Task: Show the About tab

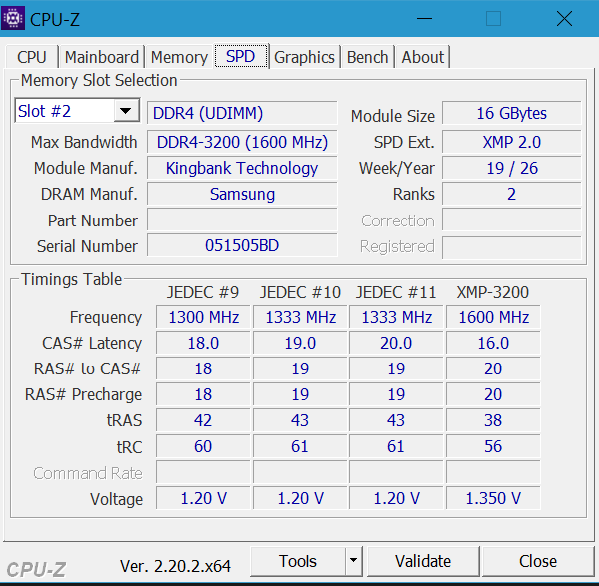Action: pos(423,57)
